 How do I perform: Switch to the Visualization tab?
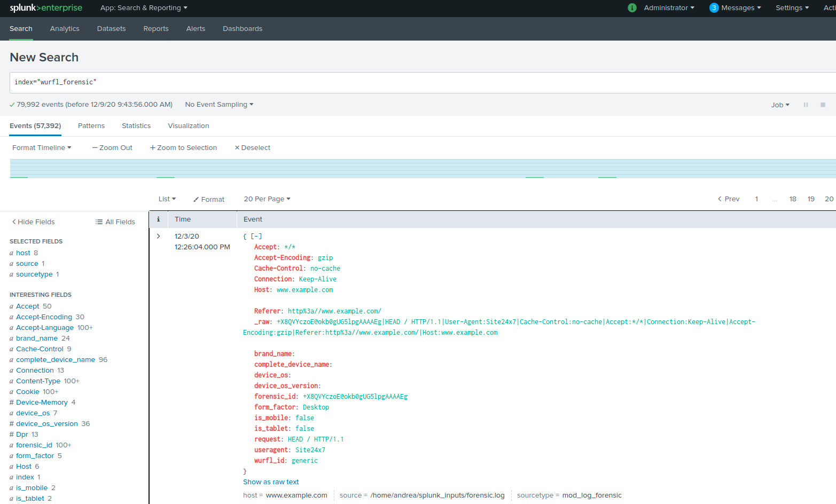click(189, 126)
